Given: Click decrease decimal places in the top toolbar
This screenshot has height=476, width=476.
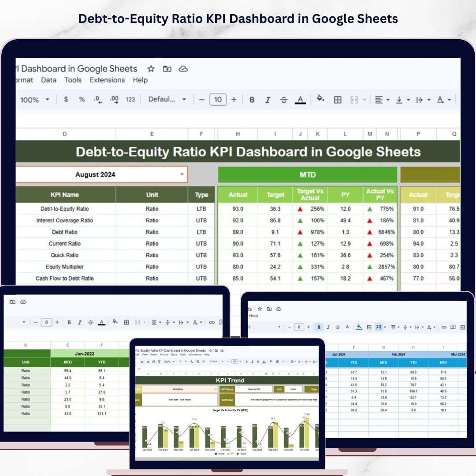Looking at the screenshot, I should coord(98,100).
